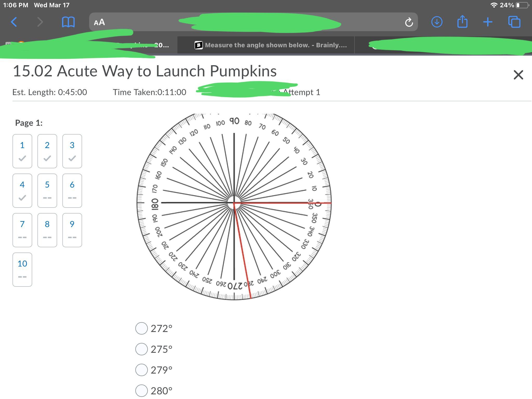The height and width of the screenshot is (399, 532).
Task: Jump to question 10
Action: (22, 269)
